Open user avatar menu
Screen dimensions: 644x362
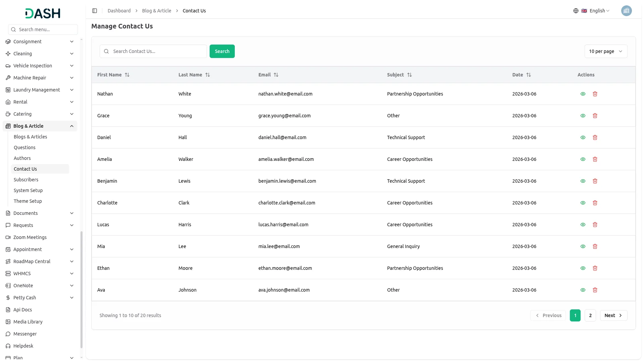(x=626, y=11)
